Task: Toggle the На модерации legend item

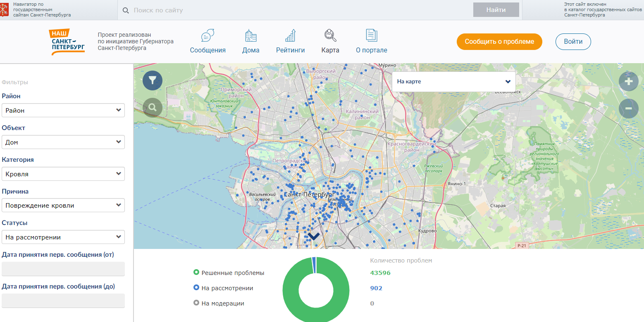Action: (219, 303)
